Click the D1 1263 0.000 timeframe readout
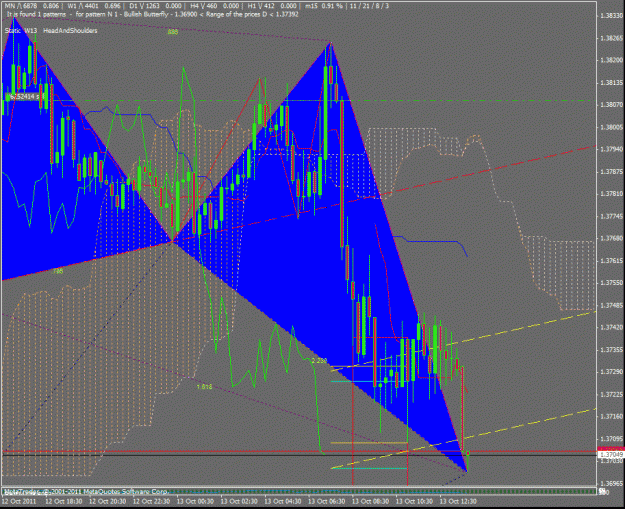 pos(156,6)
